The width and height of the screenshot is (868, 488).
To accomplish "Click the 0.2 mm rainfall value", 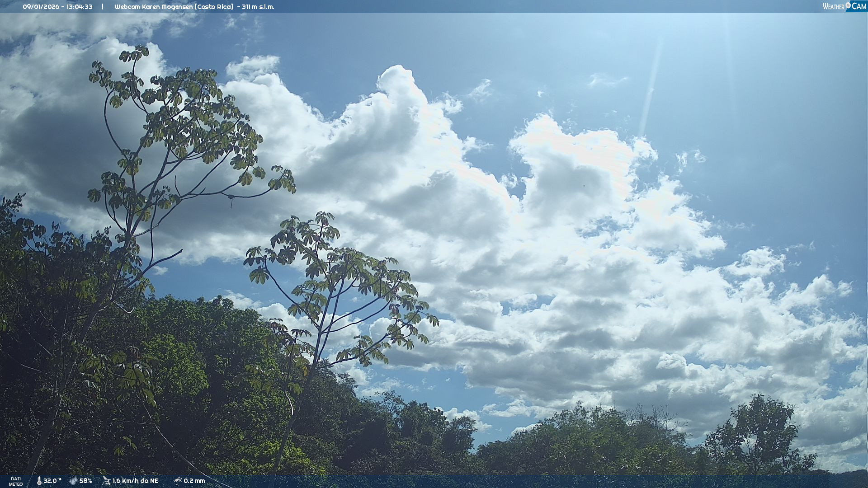I will [194, 481].
